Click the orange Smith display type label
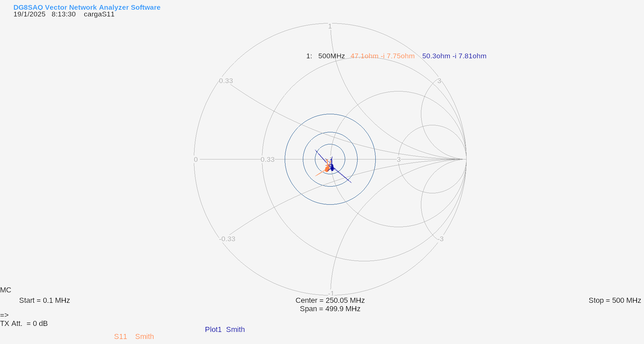This screenshot has width=644, height=344. tap(144, 337)
